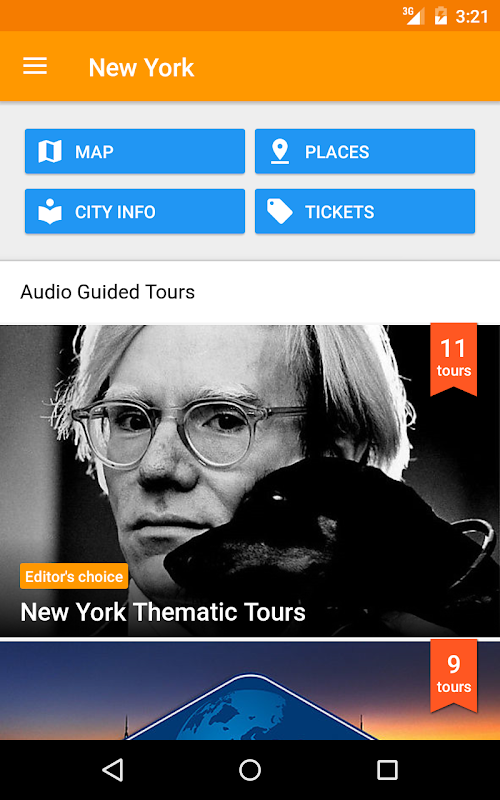The height and width of the screenshot is (800, 500).
Task: Tap the Android back button
Action: (113, 770)
